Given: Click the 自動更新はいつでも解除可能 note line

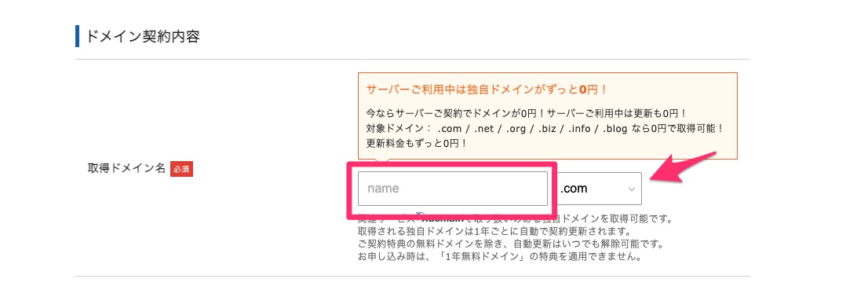Looking at the screenshot, I should coord(510,244).
